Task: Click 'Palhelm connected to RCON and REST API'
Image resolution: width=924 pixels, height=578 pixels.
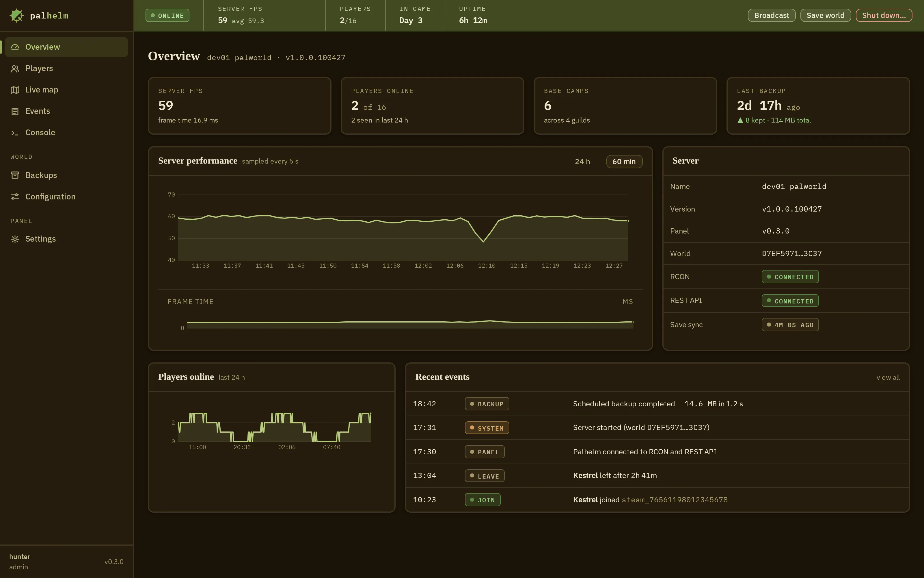Action: click(x=644, y=452)
